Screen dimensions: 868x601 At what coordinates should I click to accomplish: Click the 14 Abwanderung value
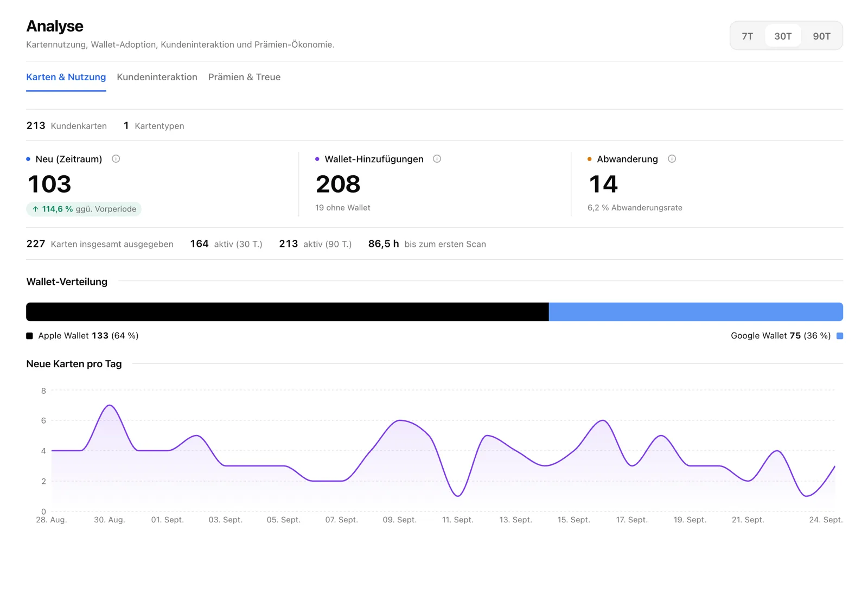(x=603, y=184)
